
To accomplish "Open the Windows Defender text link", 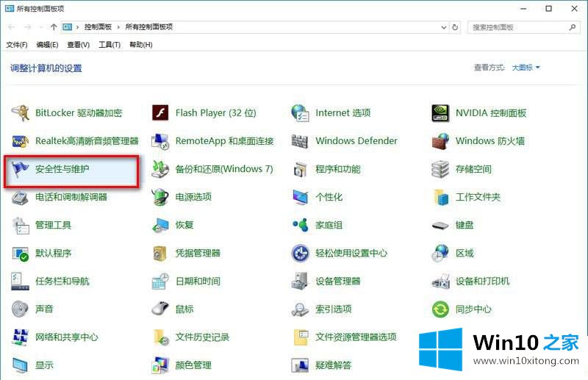I will pyautogui.click(x=356, y=141).
